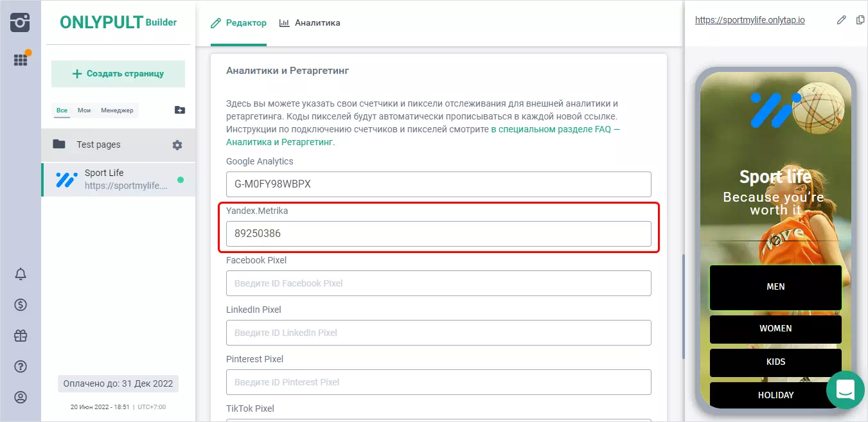Copy the sportmylife page link
The width and height of the screenshot is (868, 422).
(x=861, y=20)
